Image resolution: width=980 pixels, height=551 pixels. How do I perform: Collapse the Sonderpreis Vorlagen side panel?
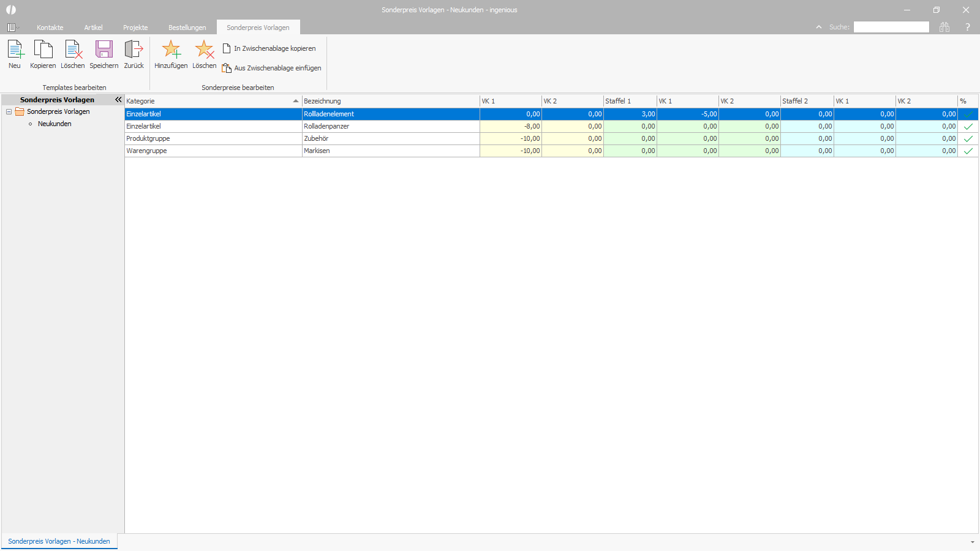pyautogui.click(x=118, y=100)
